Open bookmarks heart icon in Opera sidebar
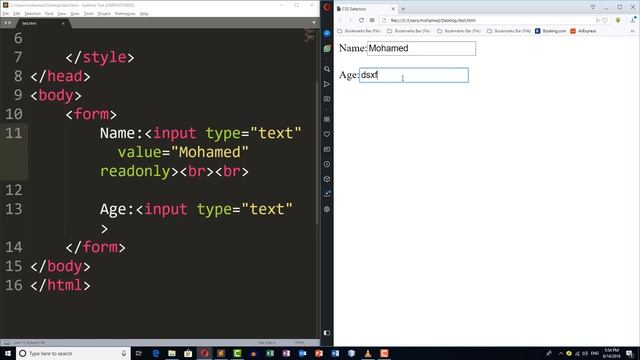640x360 pixels. pos(327,134)
